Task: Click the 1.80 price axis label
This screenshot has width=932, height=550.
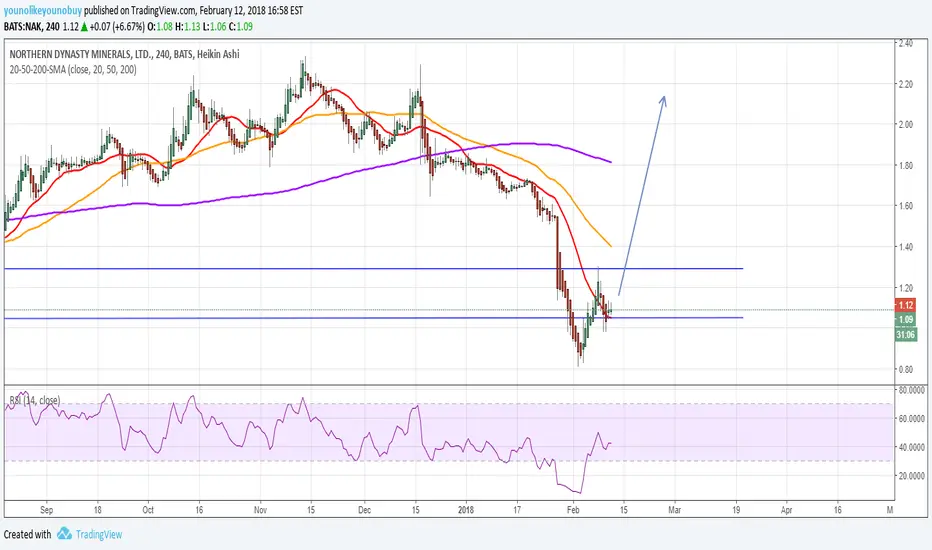Action: 905,165
